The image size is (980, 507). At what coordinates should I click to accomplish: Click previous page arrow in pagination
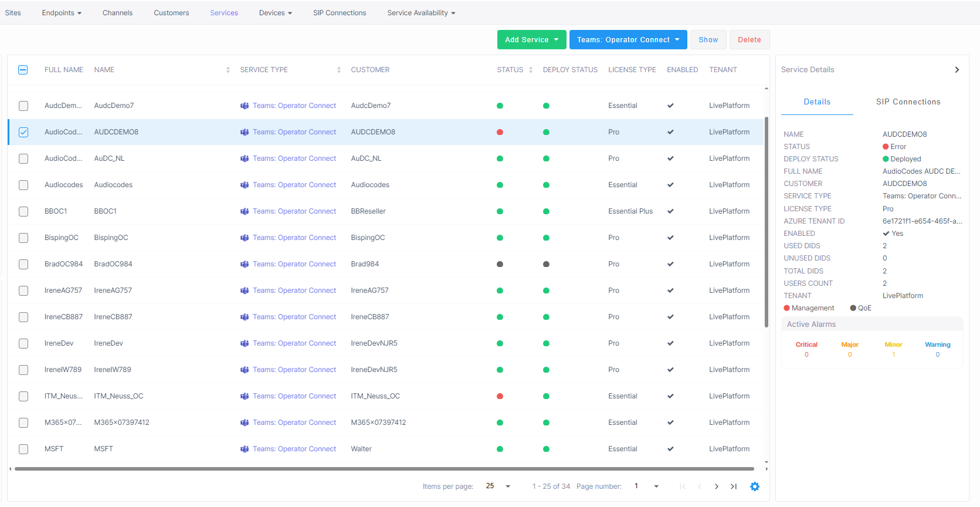click(x=700, y=486)
